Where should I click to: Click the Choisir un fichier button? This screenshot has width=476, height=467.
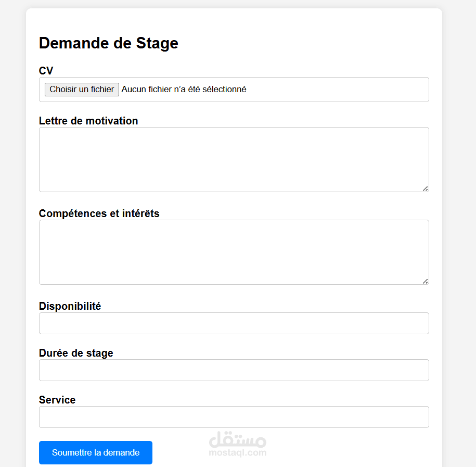tap(82, 90)
